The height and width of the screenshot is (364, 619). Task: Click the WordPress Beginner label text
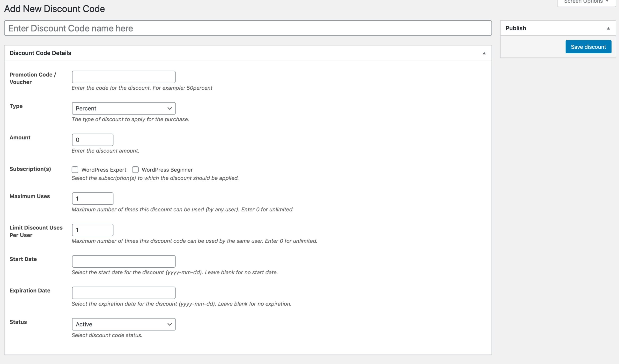tap(167, 170)
